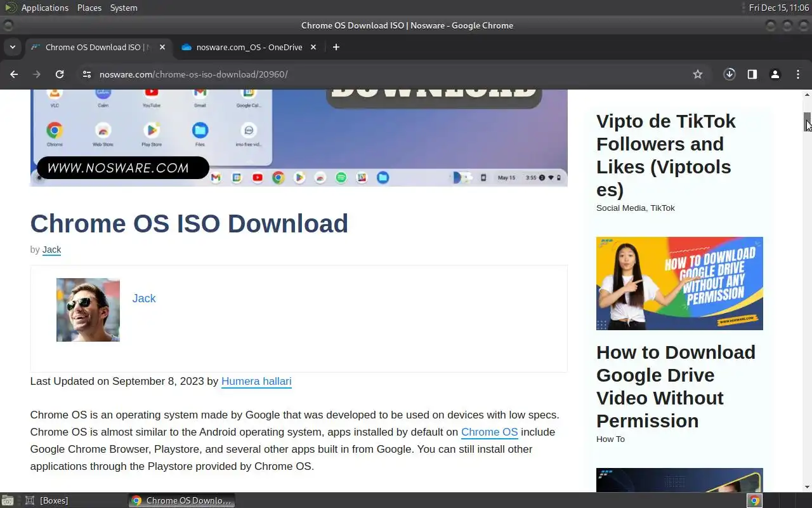This screenshot has height=508, width=812.
Task: Click Google Drive download thumbnail image
Action: point(679,283)
